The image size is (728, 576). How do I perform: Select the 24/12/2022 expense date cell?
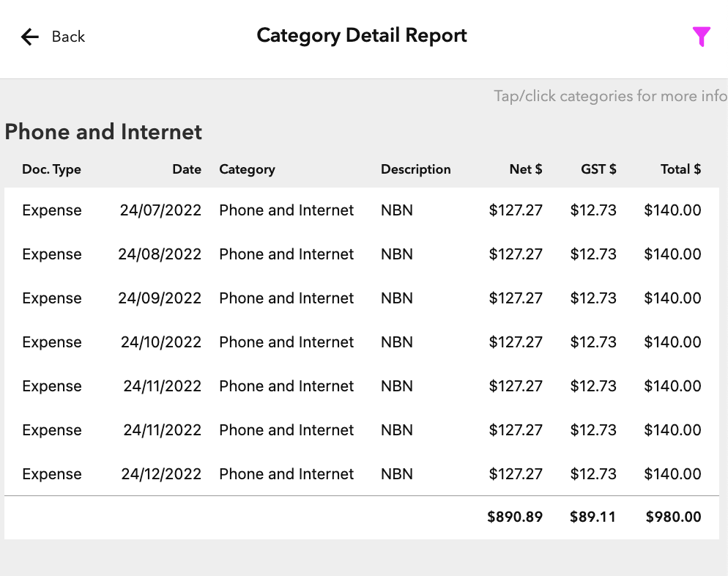(160, 474)
